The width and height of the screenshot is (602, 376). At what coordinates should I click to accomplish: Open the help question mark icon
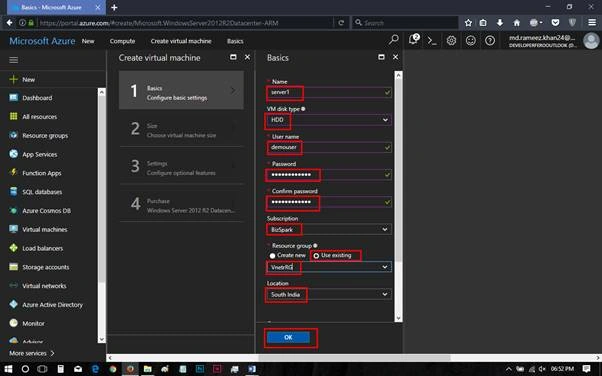[490, 40]
